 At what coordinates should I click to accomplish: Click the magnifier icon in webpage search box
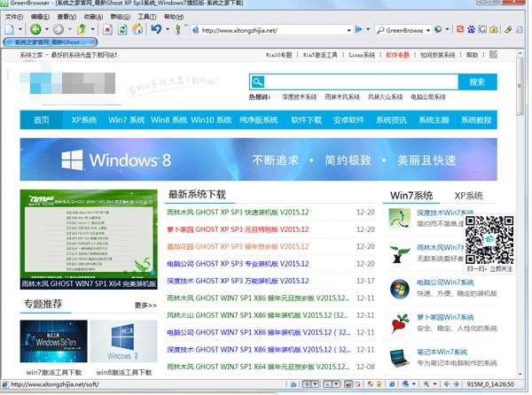tap(257, 82)
